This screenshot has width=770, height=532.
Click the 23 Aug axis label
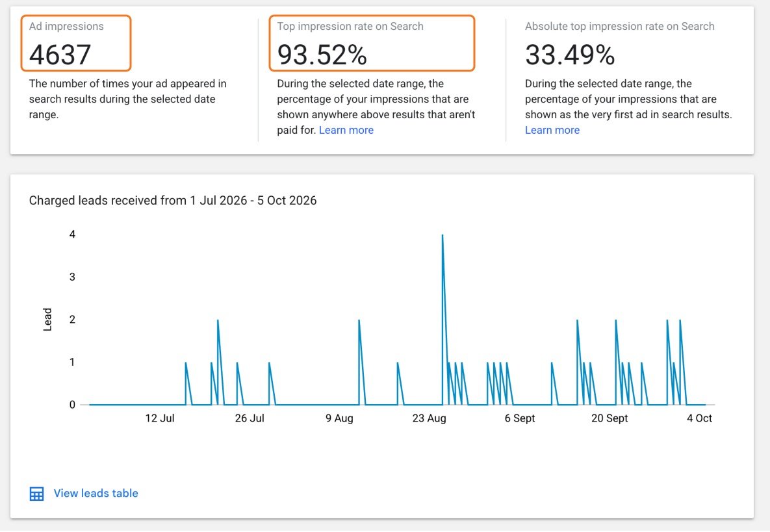430,418
